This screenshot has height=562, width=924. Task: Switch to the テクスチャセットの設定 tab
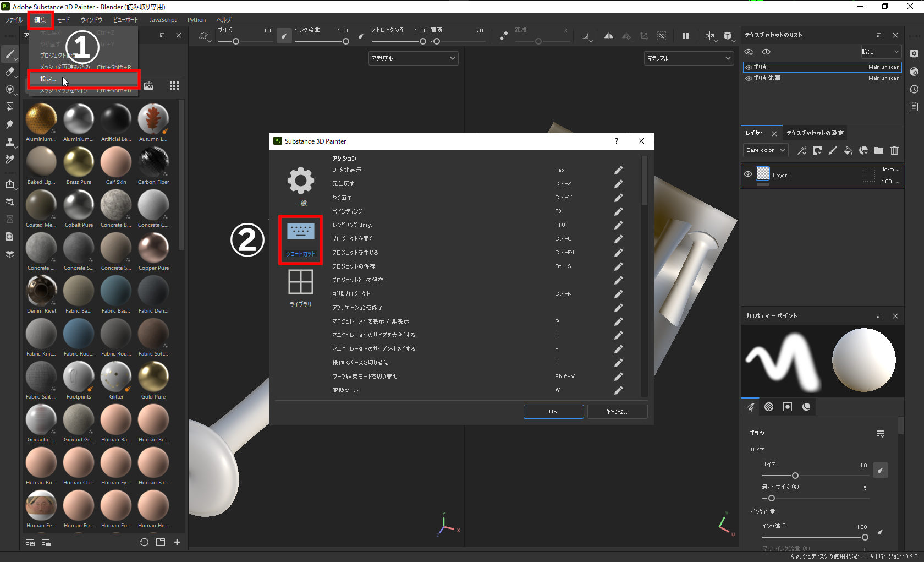815,133
